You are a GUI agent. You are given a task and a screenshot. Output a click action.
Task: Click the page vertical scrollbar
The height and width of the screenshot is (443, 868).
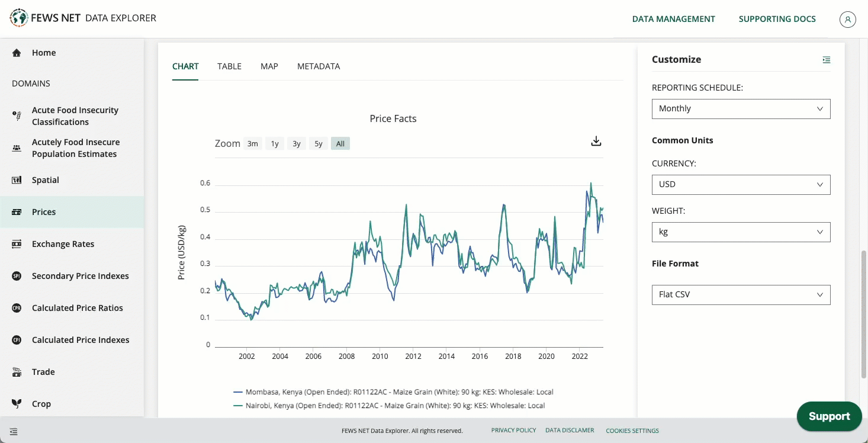863,314
